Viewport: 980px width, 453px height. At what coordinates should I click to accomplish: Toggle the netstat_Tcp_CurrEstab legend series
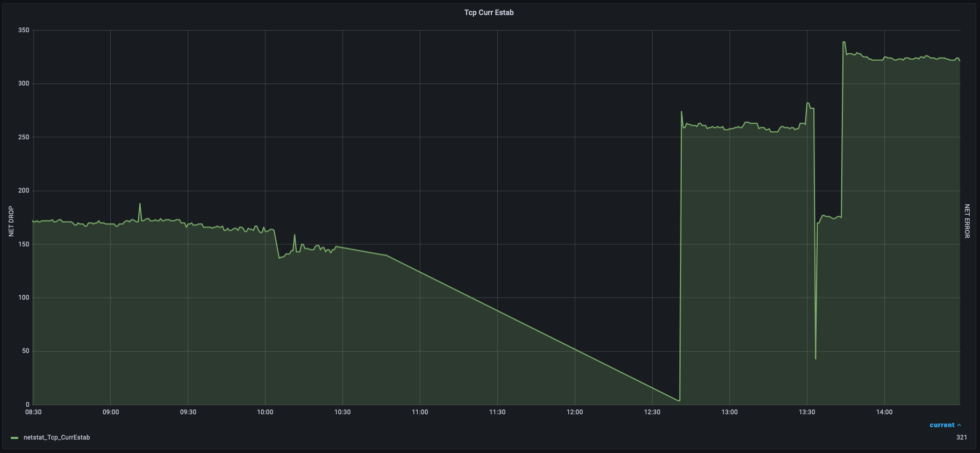click(56, 437)
